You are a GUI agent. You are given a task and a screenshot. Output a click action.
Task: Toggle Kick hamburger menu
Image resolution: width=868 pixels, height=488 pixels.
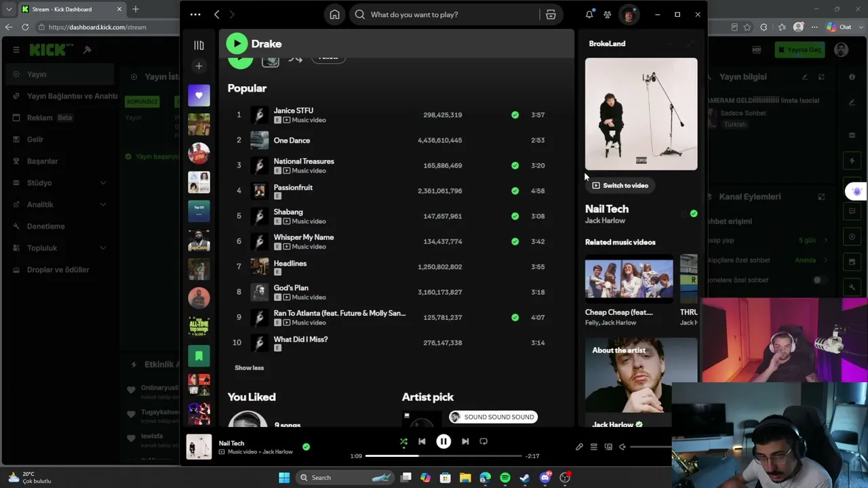16,49
